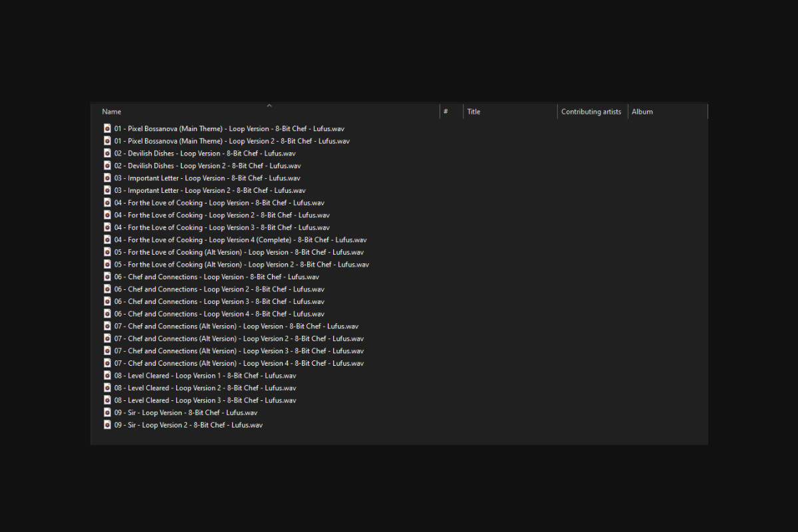Image resolution: width=798 pixels, height=532 pixels.
Task: Select '07 - Chef and Connections (Alt Version) - Loop Version 2' name
Action: tap(239, 338)
